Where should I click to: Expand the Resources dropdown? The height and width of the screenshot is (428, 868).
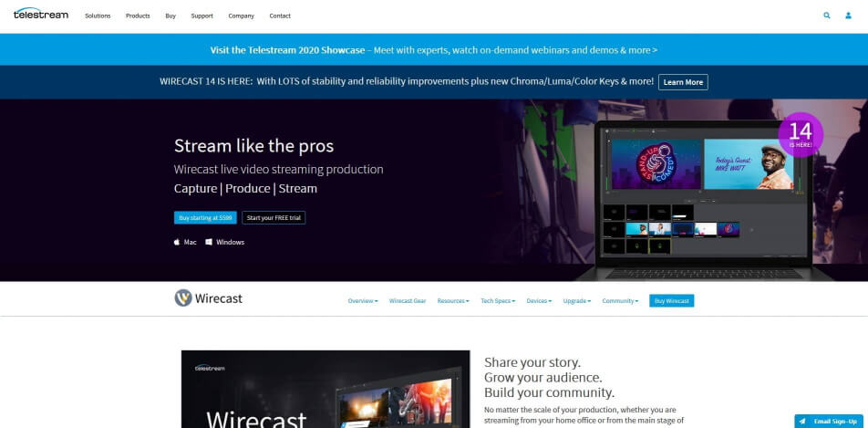[453, 301]
